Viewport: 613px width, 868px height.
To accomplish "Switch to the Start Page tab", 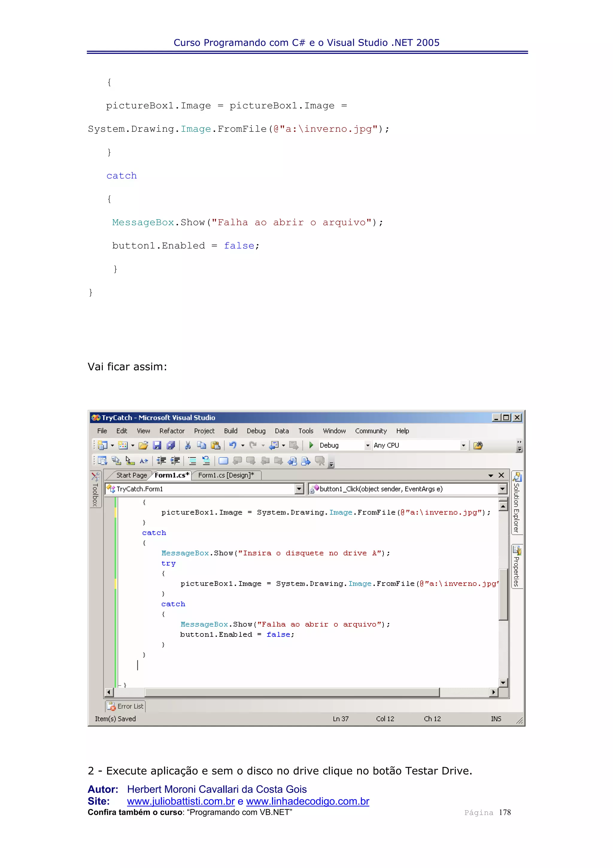I will (131, 475).
